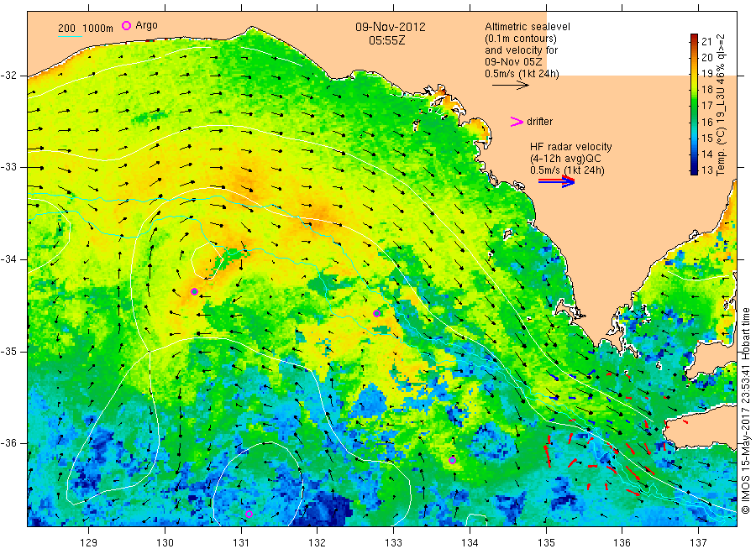
Task: Click the longitude axis label 135
Action: point(546,543)
